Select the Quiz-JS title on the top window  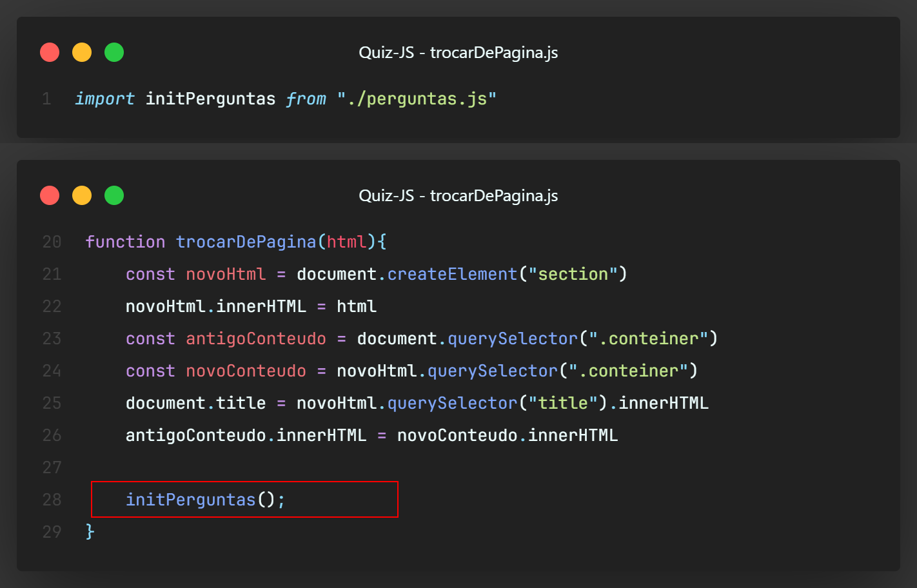(458, 52)
